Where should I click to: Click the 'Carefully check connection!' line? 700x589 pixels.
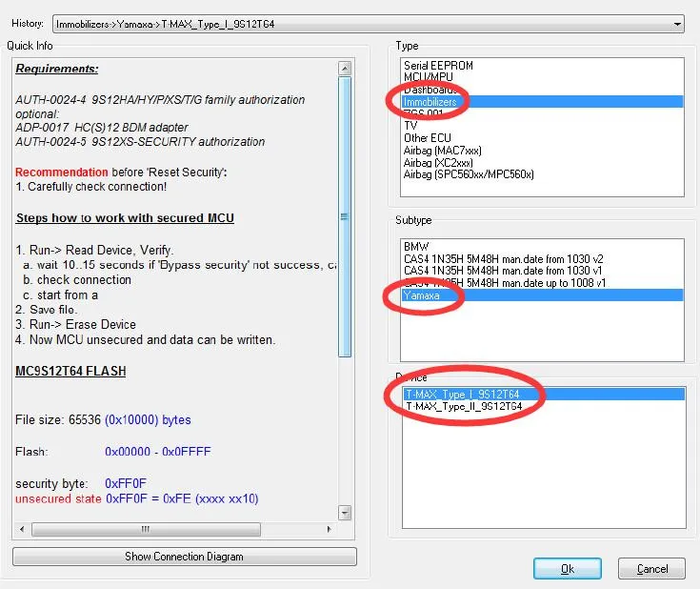click(91, 187)
